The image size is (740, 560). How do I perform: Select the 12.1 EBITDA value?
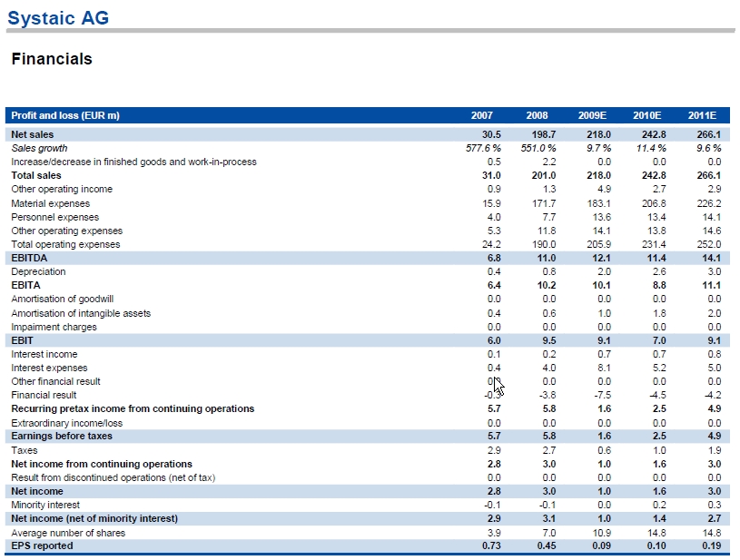coord(601,258)
